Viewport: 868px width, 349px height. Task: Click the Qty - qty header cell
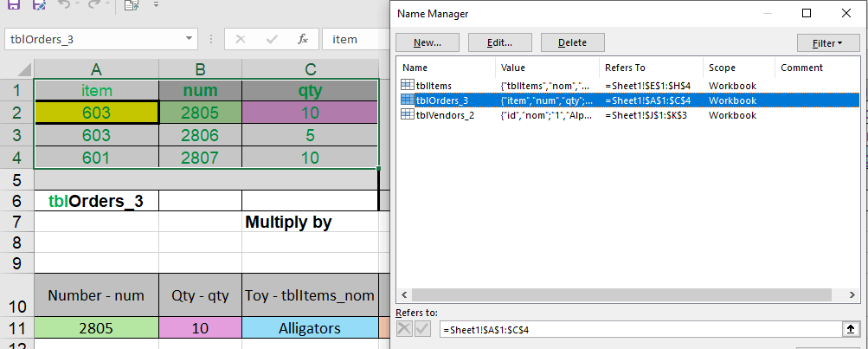pyautogui.click(x=201, y=295)
